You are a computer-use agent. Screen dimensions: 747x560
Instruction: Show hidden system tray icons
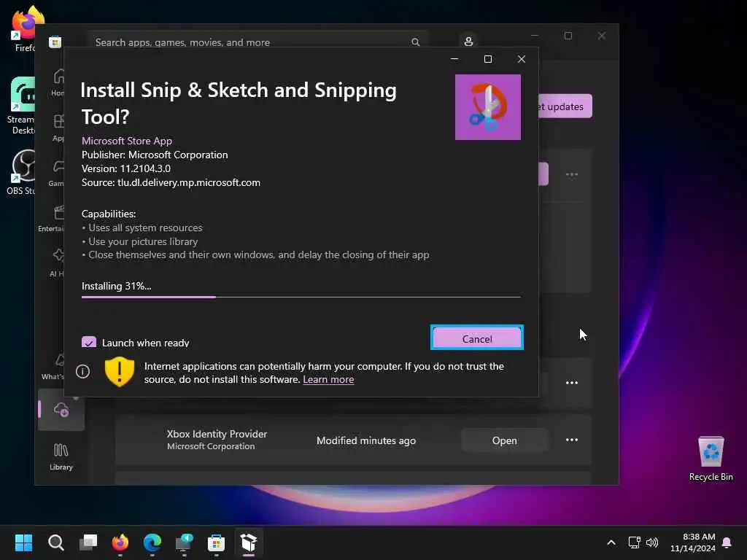[x=611, y=542]
